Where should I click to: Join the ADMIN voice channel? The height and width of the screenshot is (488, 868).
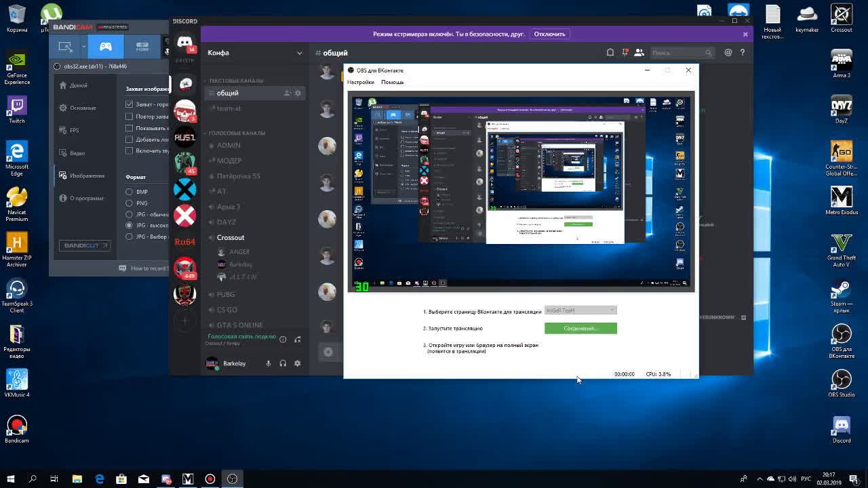coord(254,145)
